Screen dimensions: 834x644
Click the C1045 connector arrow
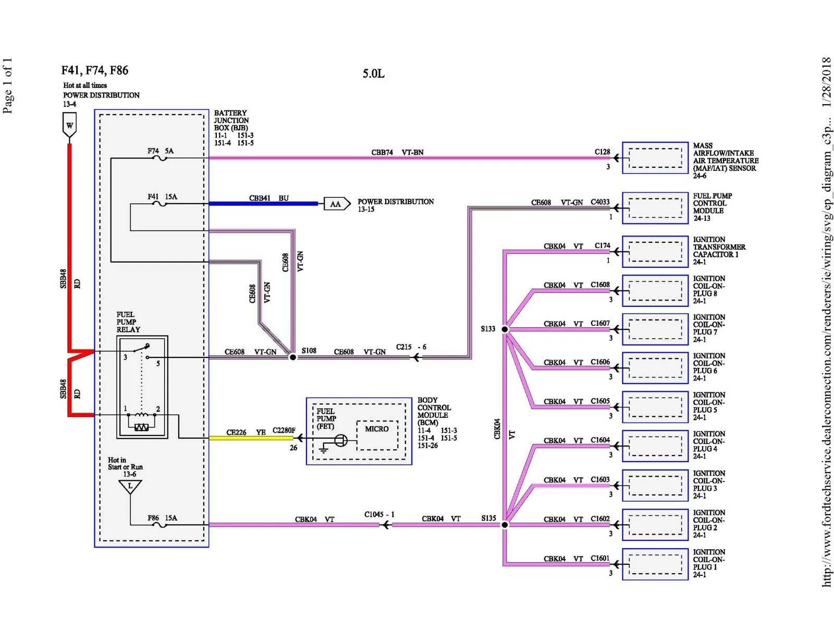pyautogui.click(x=386, y=525)
